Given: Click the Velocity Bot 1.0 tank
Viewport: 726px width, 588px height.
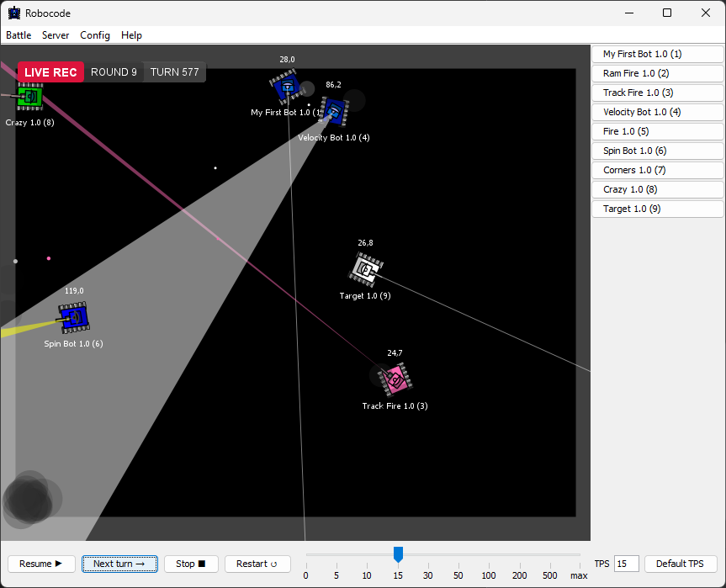Looking at the screenshot, I should click(x=335, y=111).
